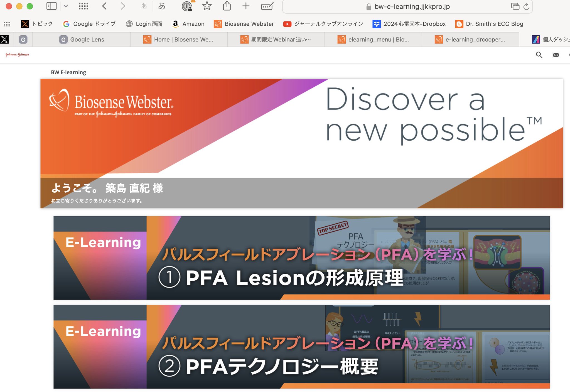Screen dimensions: 570x392
Task: Go back to previous page
Action: (x=104, y=6)
